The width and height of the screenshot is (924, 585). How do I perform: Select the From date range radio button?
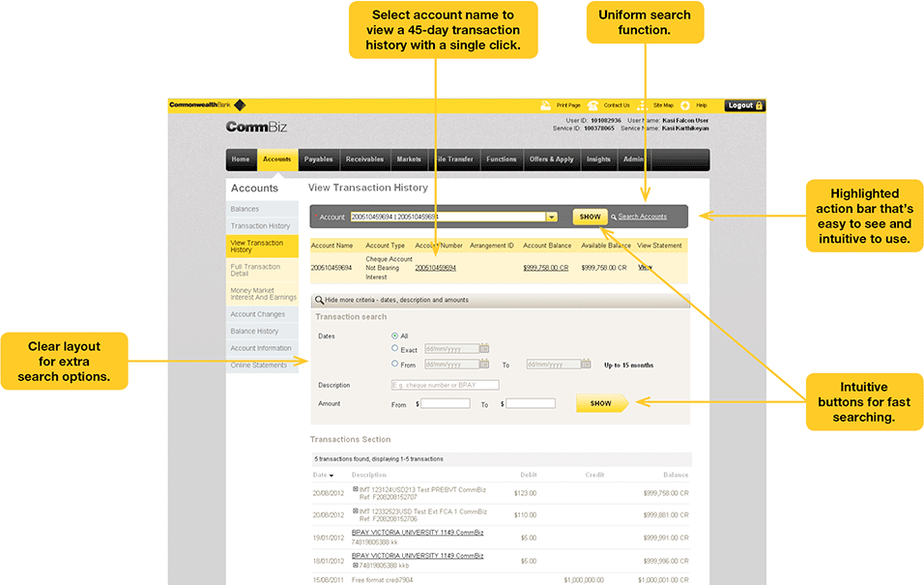click(x=394, y=364)
